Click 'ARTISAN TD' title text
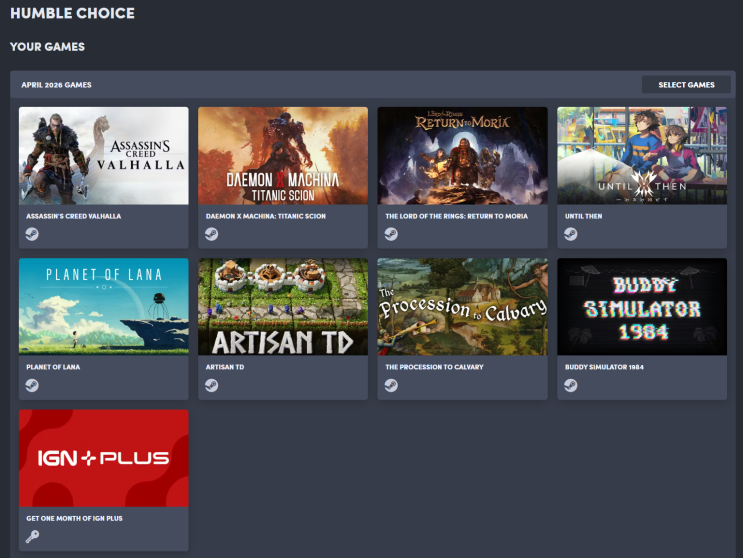This screenshot has height=558, width=743. [x=225, y=367]
